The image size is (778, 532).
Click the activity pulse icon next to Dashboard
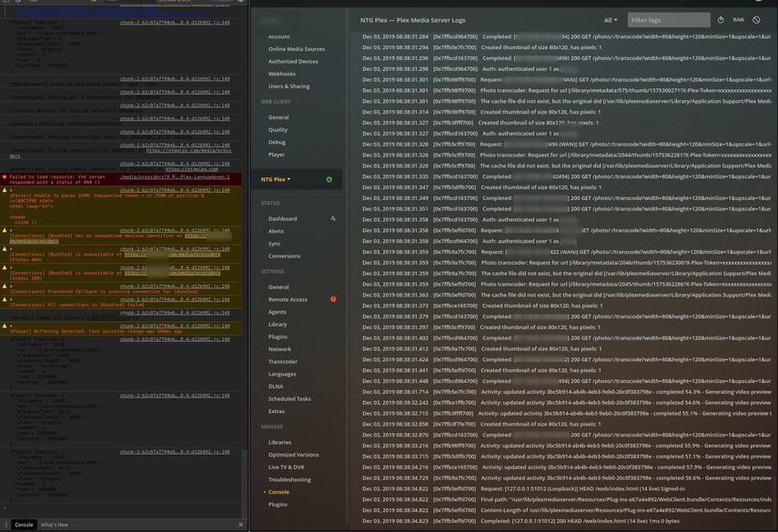[333, 218]
